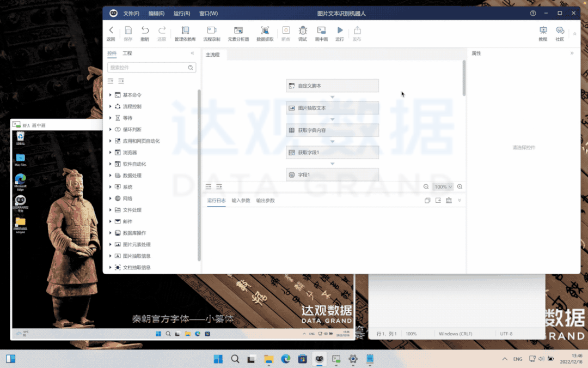The height and width of the screenshot is (368, 588).
Task: Expand the 图片抽取信息 category
Action: [110, 256]
